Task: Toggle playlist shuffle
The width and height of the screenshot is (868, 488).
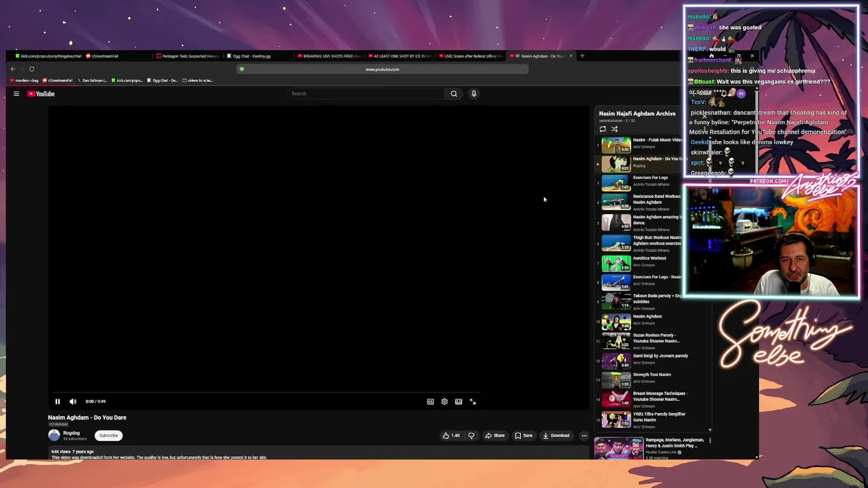Action: pyautogui.click(x=614, y=129)
